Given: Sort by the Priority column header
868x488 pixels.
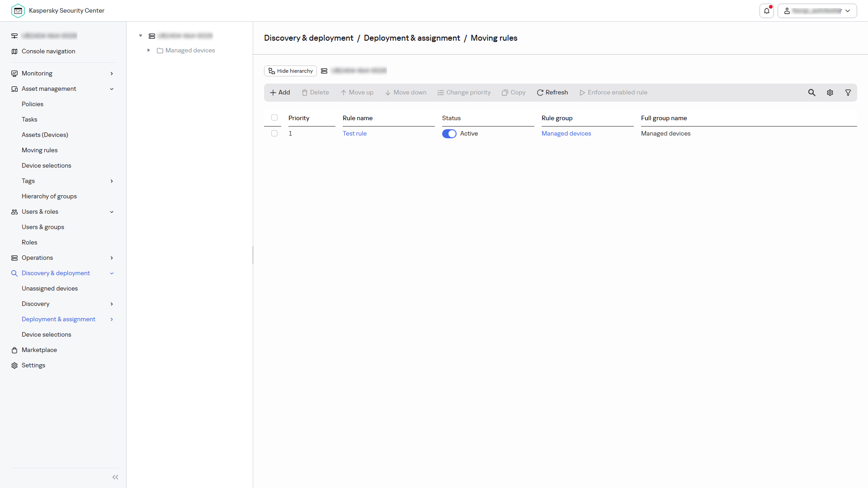Looking at the screenshot, I should tap(299, 118).
